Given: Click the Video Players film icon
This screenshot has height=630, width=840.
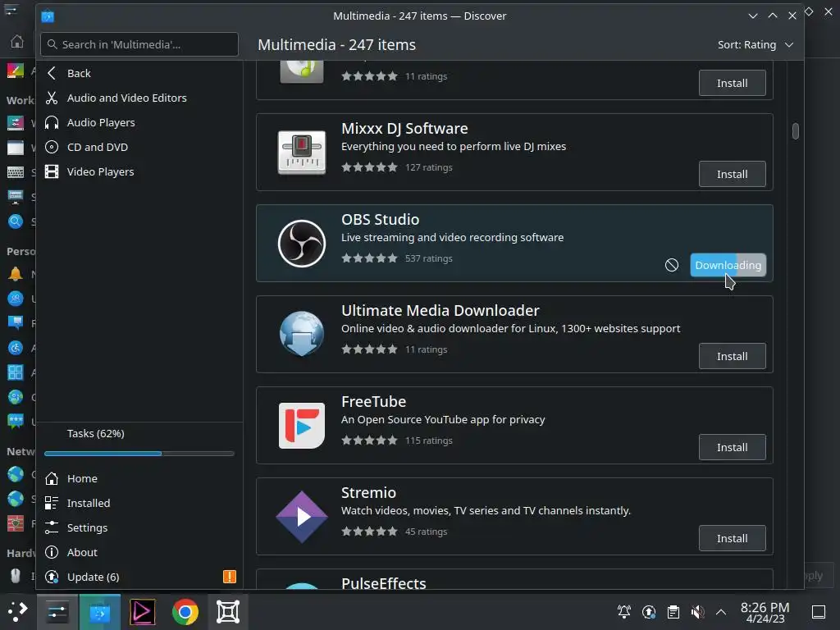Looking at the screenshot, I should click(52, 172).
